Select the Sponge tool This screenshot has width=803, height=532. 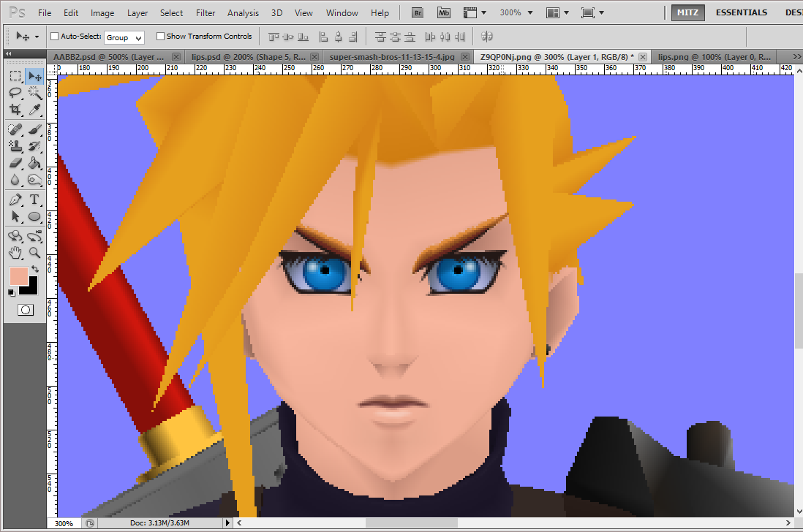[35, 180]
